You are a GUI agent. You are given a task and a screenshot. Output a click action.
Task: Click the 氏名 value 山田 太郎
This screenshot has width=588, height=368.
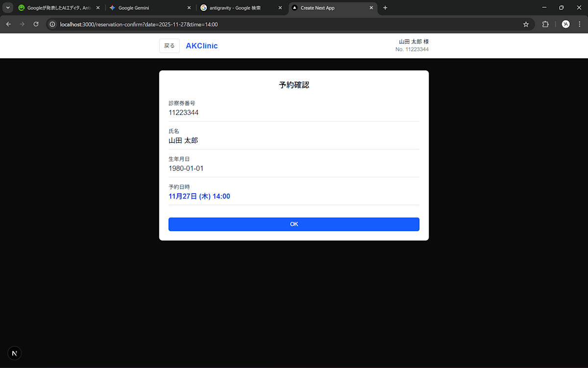coord(183,140)
